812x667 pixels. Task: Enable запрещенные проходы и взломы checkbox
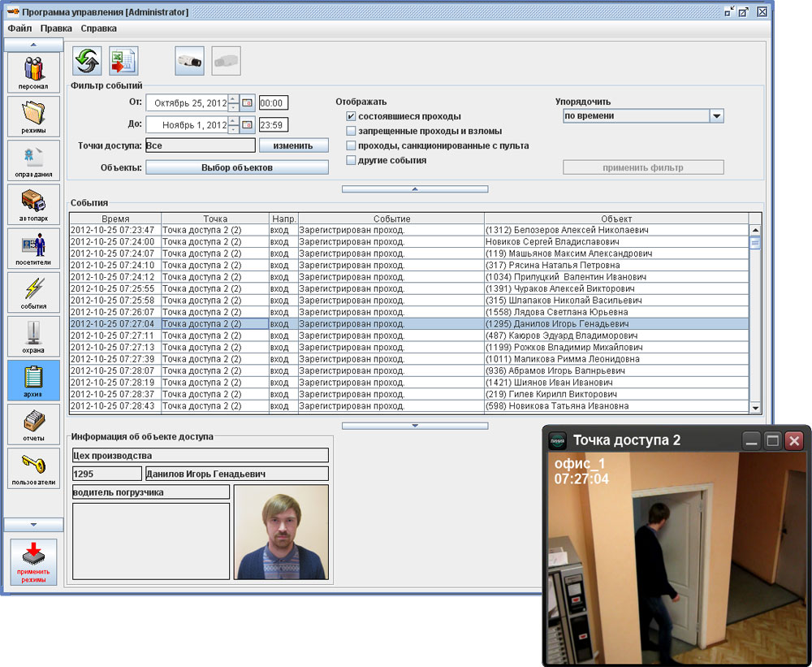tap(352, 132)
